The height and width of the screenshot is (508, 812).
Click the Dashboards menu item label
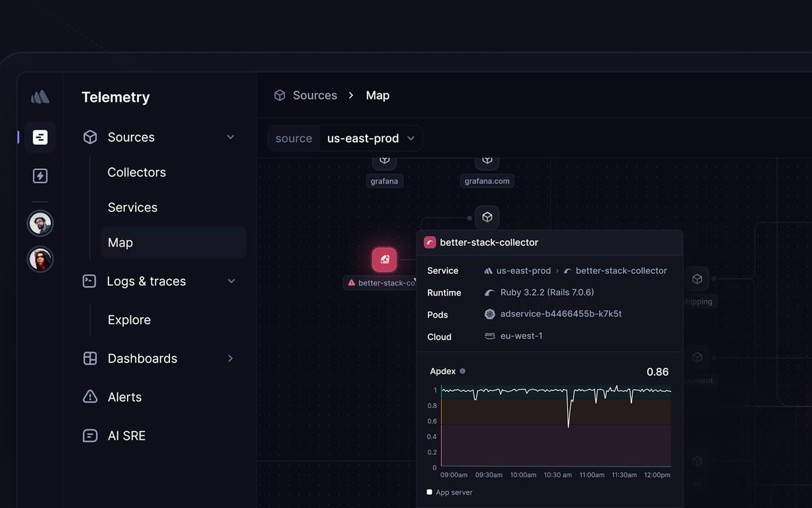pyautogui.click(x=143, y=359)
